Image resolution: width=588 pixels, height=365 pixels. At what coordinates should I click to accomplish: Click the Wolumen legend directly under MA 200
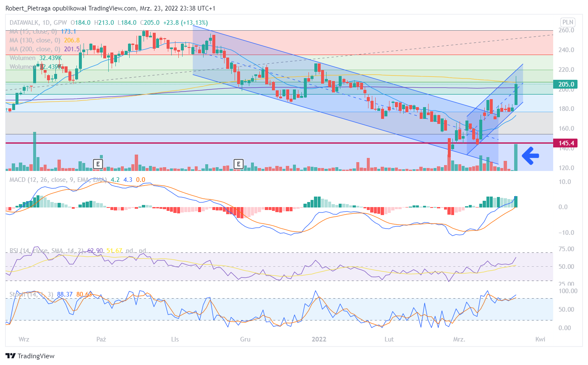pyautogui.click(x=23, y=58)
